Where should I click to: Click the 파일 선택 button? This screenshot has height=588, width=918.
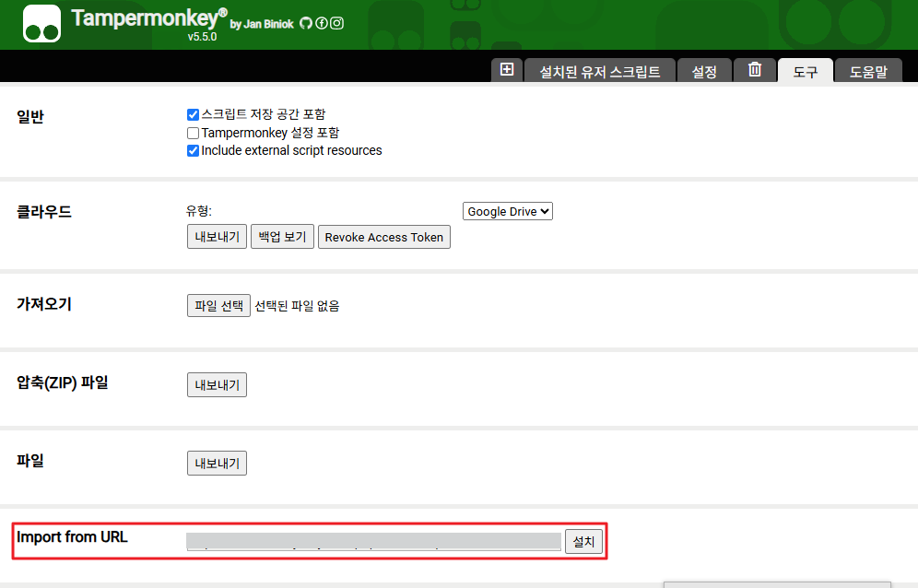tap(219, 306)
